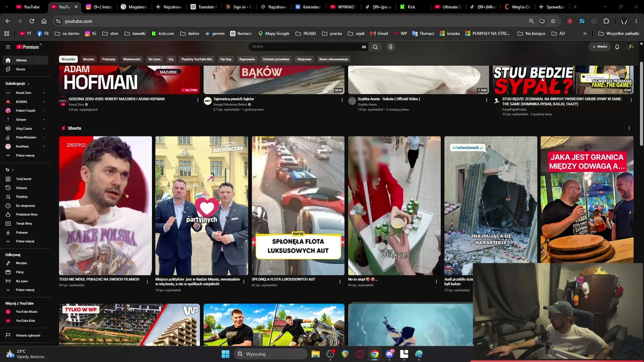The image size is (644, 362).
Task: Open YouTube notifications bell
Action: [617, 47]
